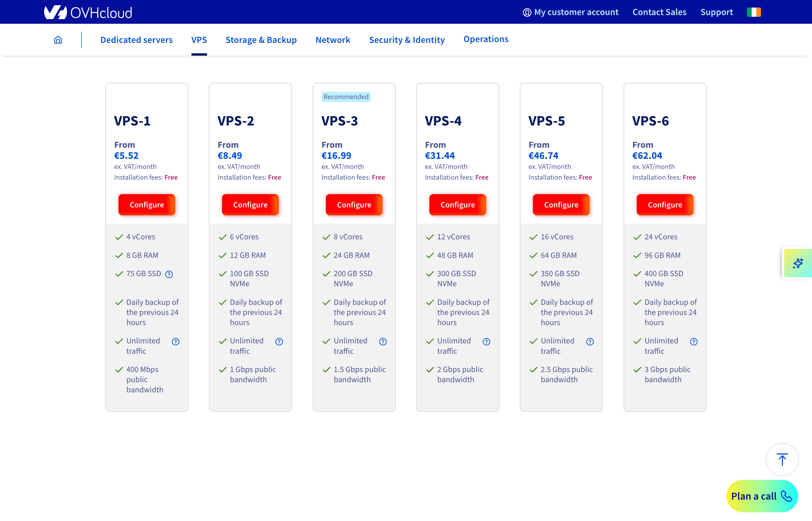This screenshot has height=521, width=812.
Task: Click Contact Sales link
Action: (x=659, y=12)
